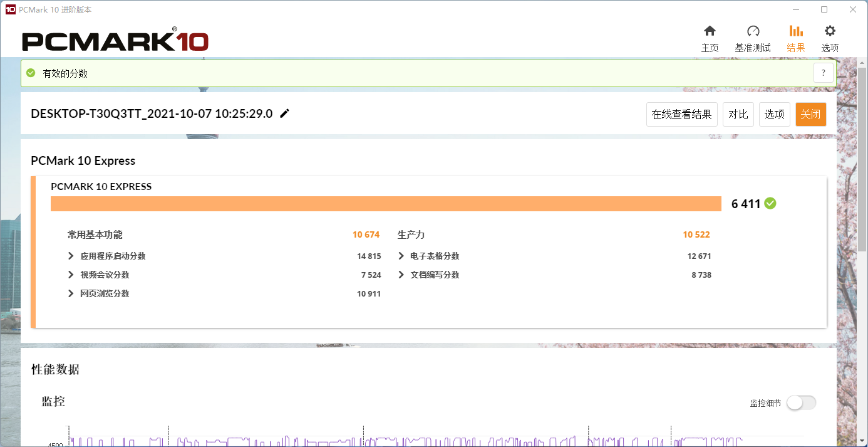Click the orange PCMark 10 Express score bar
The height and width of the screenshot is (447, 868).
click(x=386, y=204)
